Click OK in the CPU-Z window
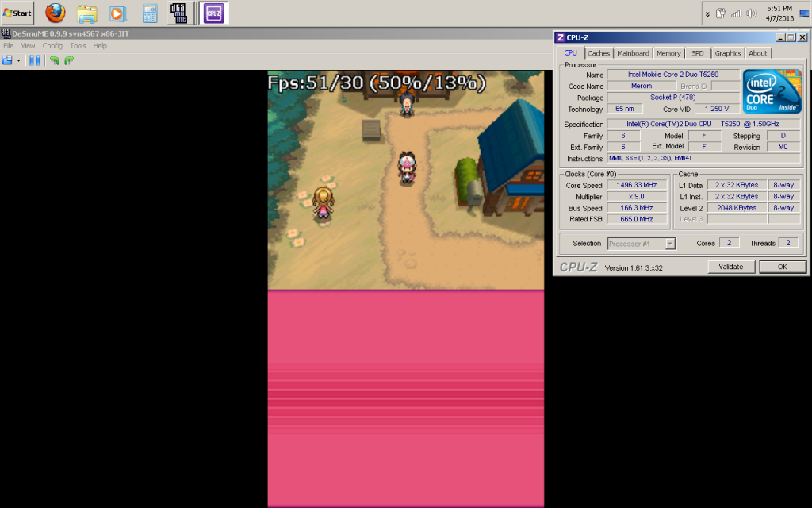The image size is (812, 508). 782,267
